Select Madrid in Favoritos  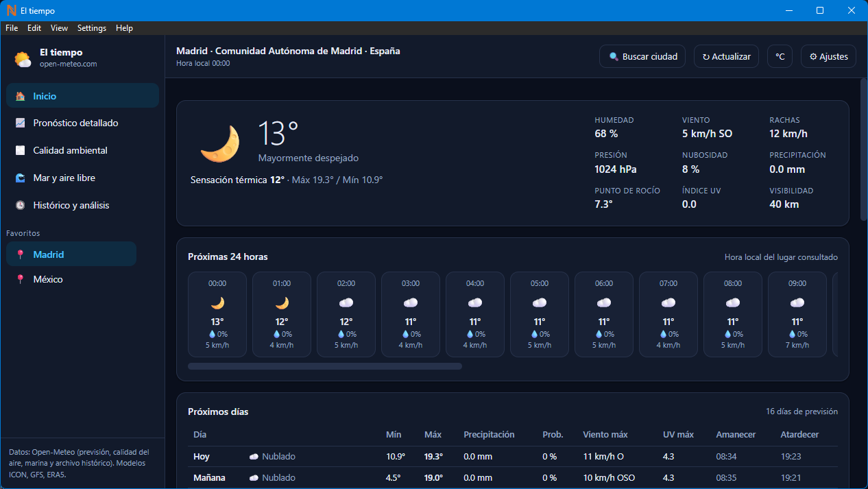(x=71, y=254)
